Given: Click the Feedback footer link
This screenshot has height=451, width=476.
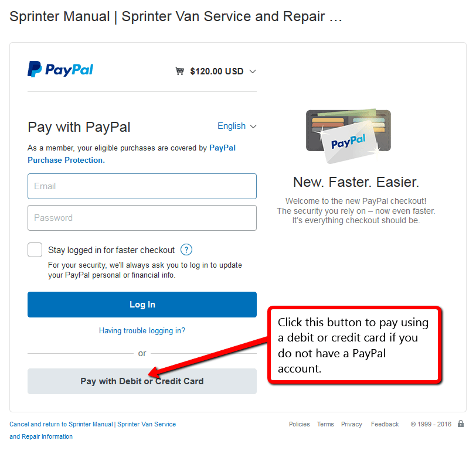Looking at the screenshot, I should coord(385,424).
